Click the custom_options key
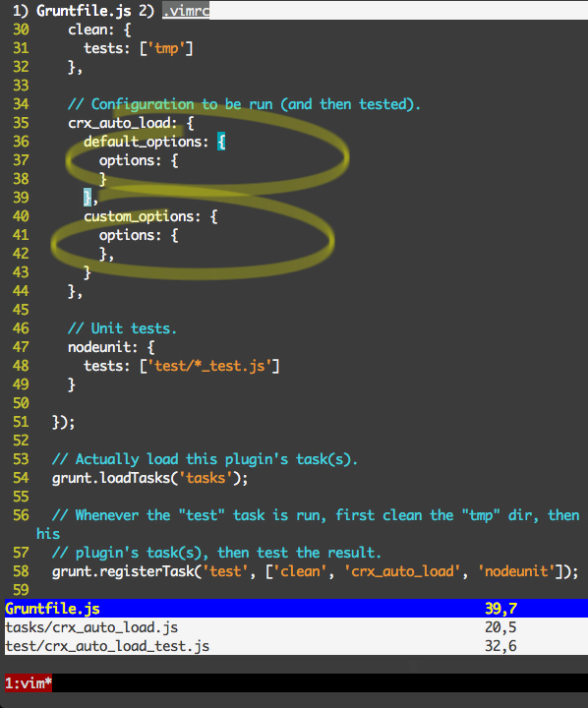Image resolution: width=588 pixels, height=708 pixels. point(139,216)
